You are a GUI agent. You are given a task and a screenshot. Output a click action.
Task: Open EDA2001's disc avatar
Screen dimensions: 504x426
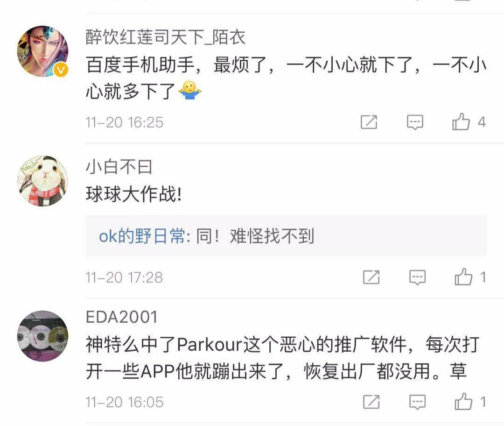tap(42, 336)
